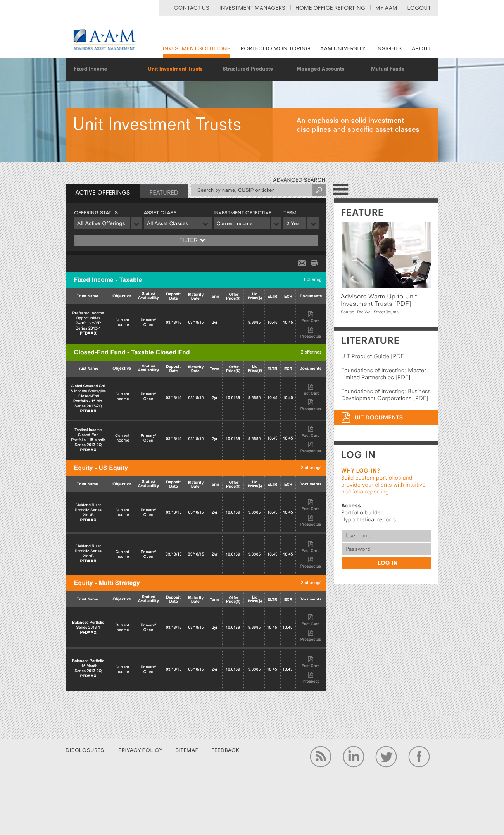Click the Feature article thumbnail image

point(386,255)
